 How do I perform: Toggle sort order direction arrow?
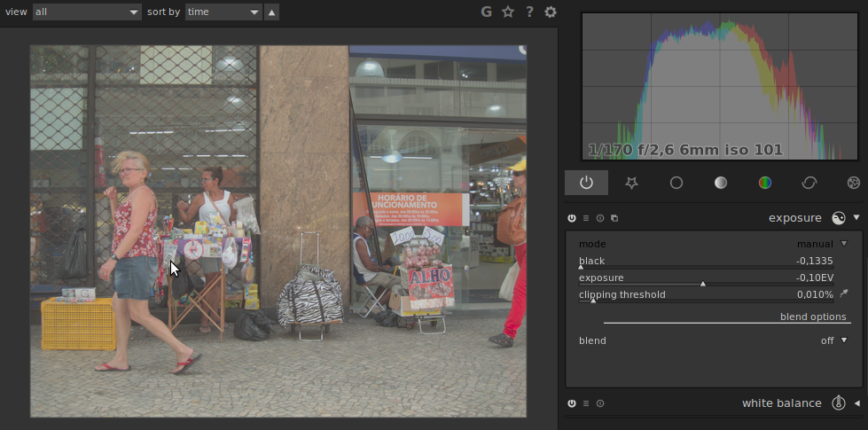click(271, 12)
